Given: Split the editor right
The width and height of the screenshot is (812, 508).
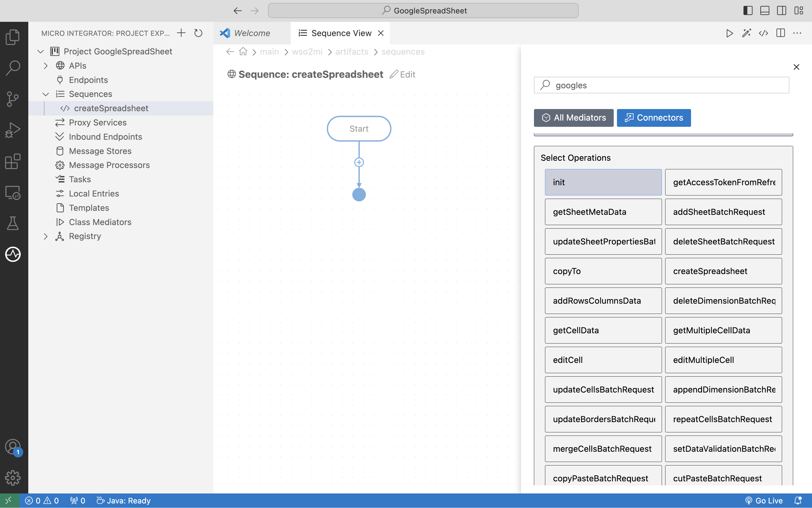Looking at the screenshot, I should pyautogui.click(x=780, y=33).
